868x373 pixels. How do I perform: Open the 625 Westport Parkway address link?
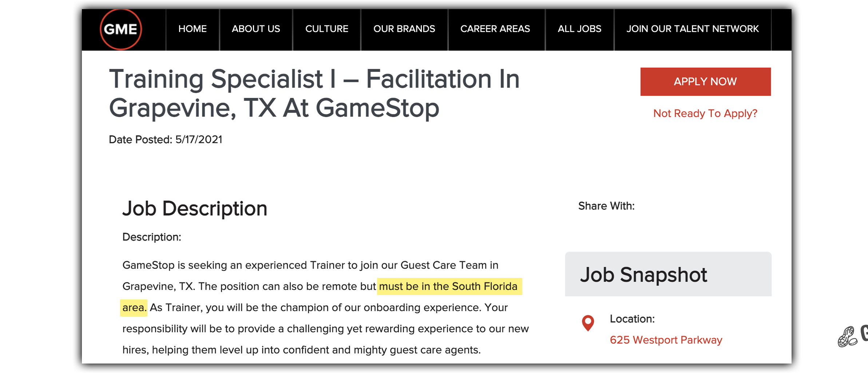click(x=666, y=340)
